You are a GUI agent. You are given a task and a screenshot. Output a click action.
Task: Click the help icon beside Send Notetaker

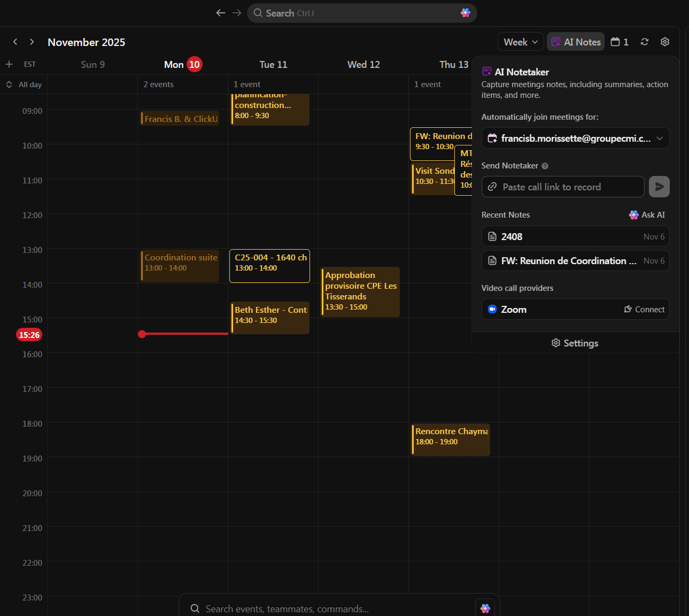coord(545,166)
